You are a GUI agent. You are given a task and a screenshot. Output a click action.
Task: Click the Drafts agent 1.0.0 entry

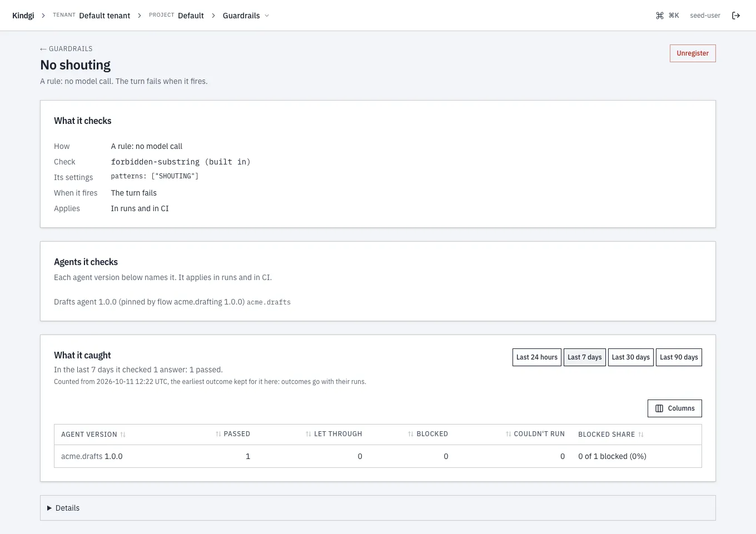click(149, 302)
